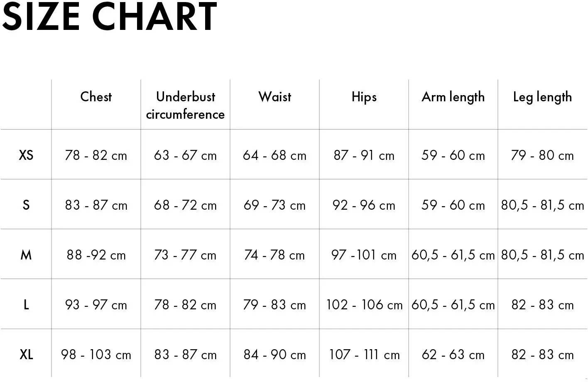Select the XL arm length cell 62 - 63 cm
Image resolution: width=588 pixels, height=382 pixels.
tap(453, 355)
